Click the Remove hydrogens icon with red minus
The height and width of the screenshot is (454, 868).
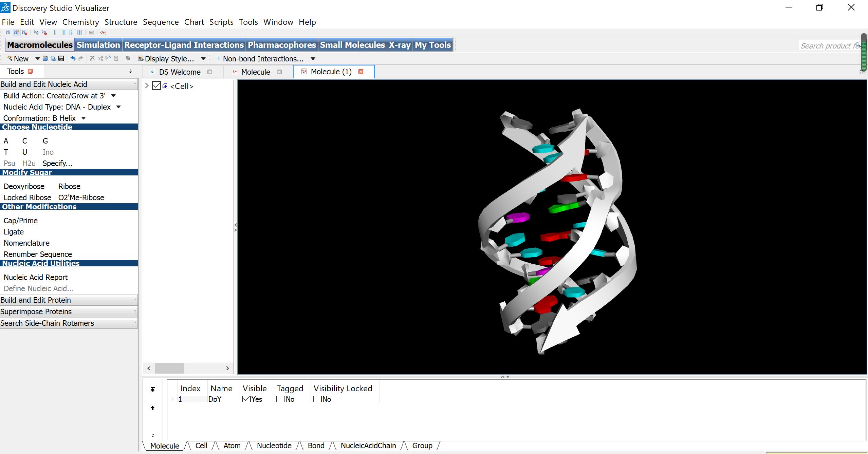click(x=24, y=33)
